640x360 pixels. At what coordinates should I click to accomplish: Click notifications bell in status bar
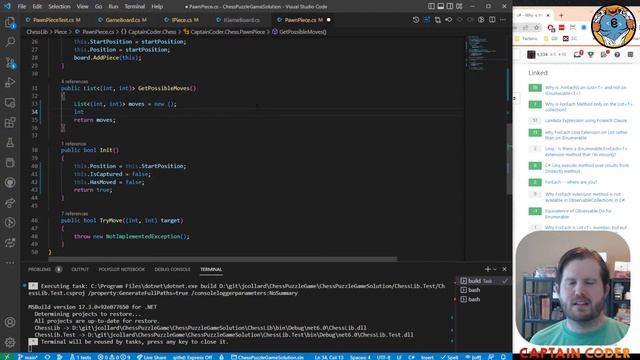point(503,357)
